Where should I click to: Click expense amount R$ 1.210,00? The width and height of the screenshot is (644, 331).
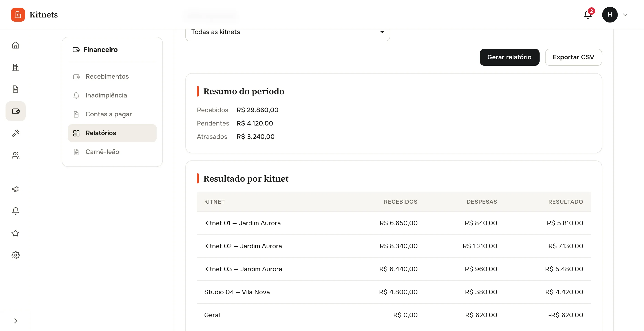click(x=480, y=246)
